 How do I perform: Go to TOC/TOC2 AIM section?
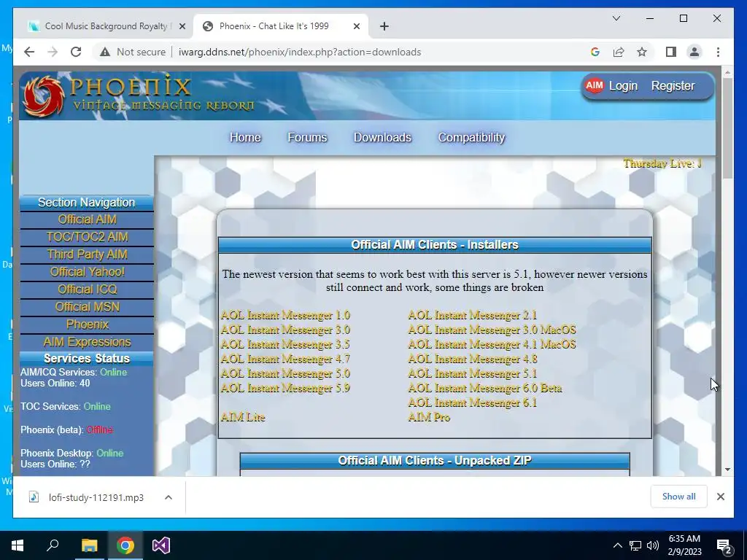point(87,237)
